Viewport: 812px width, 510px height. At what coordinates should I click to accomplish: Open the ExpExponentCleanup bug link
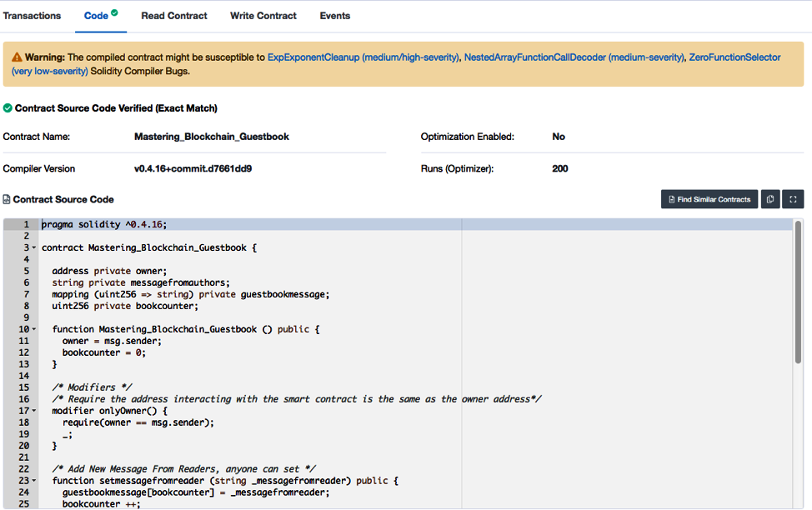363,57
